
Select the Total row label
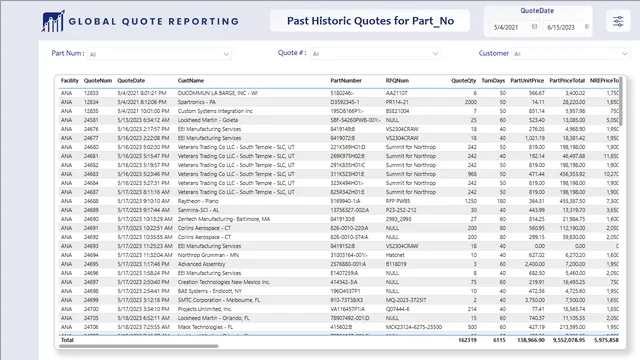(67, 340)
